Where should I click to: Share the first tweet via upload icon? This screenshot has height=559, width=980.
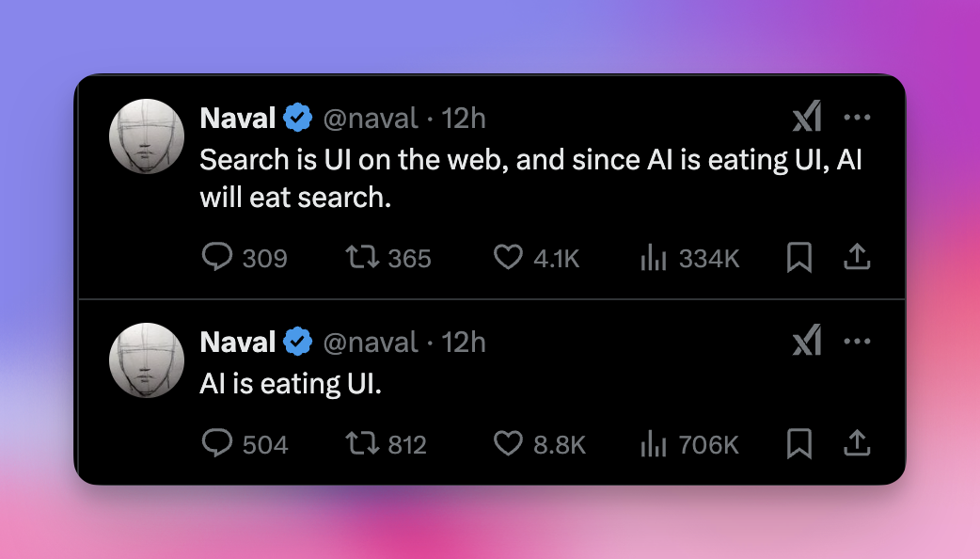click(x=857, y=256)
